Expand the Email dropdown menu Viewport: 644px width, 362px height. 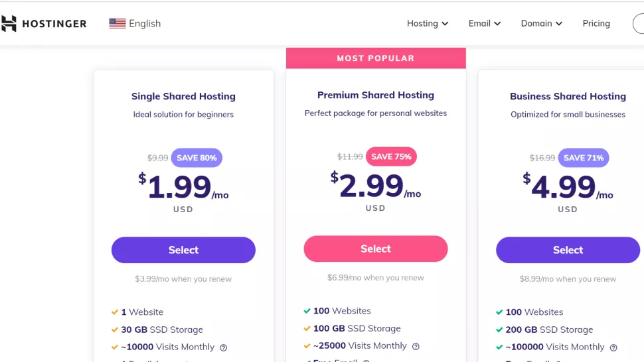485,23
